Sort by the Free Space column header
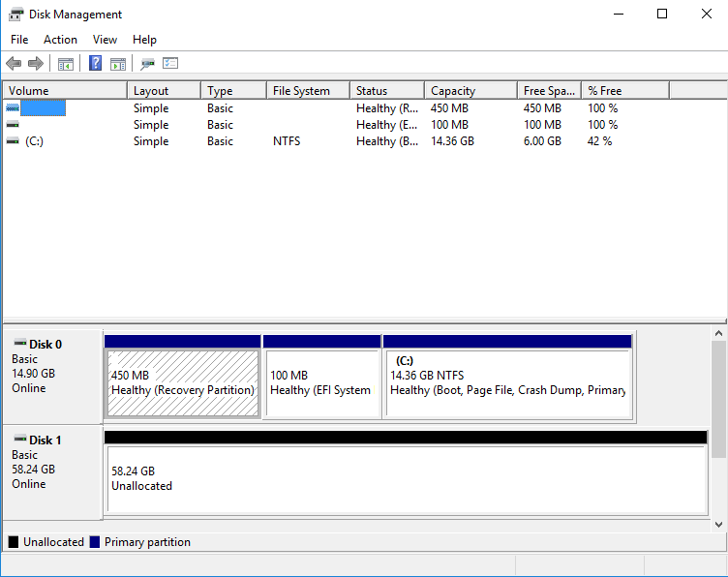 (549, 90)
